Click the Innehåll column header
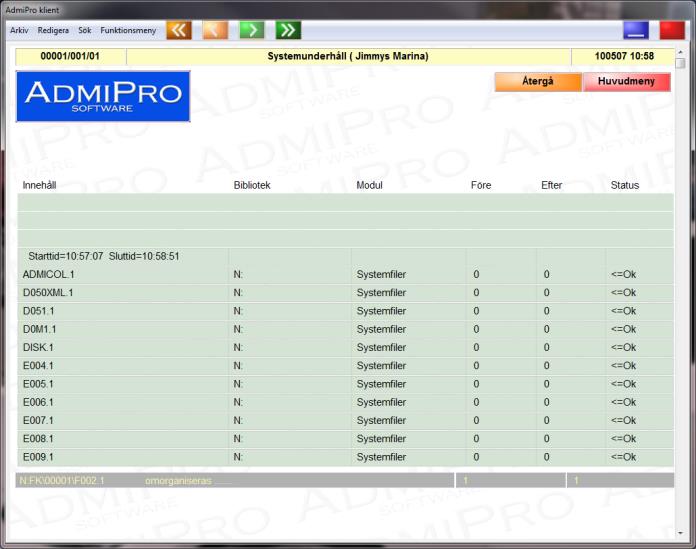696x549 pixels. pyautogui.click(x=40, y=185)
